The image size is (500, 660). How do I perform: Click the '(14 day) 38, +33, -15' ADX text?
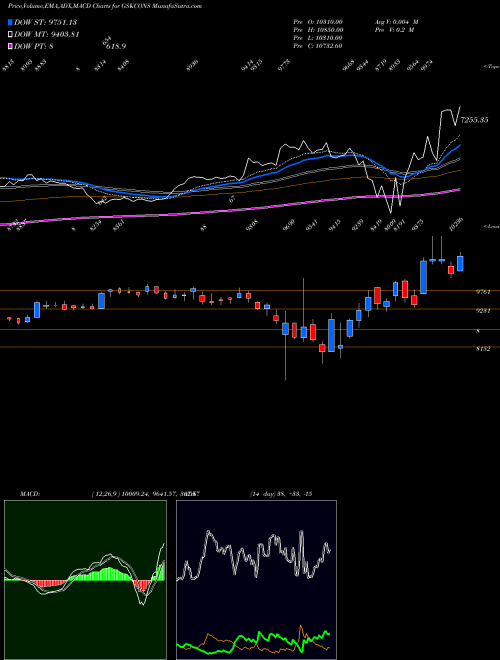tap(281, 494)
